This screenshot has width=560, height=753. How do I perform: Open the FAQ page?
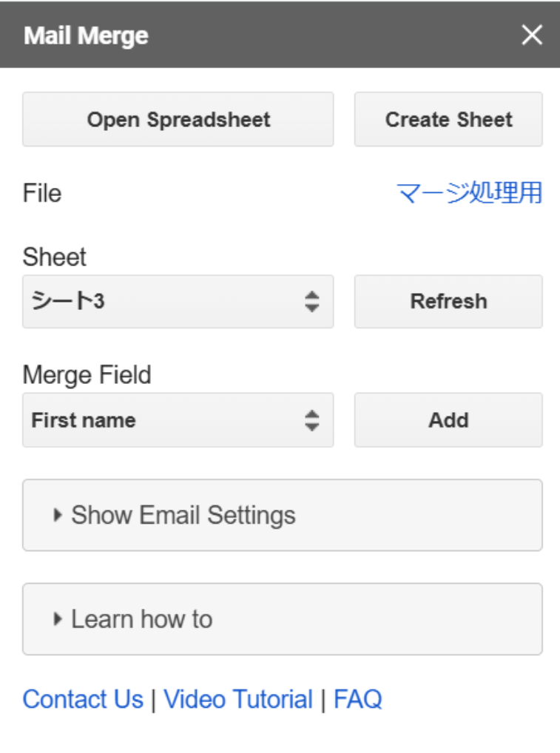click(358, 698)
